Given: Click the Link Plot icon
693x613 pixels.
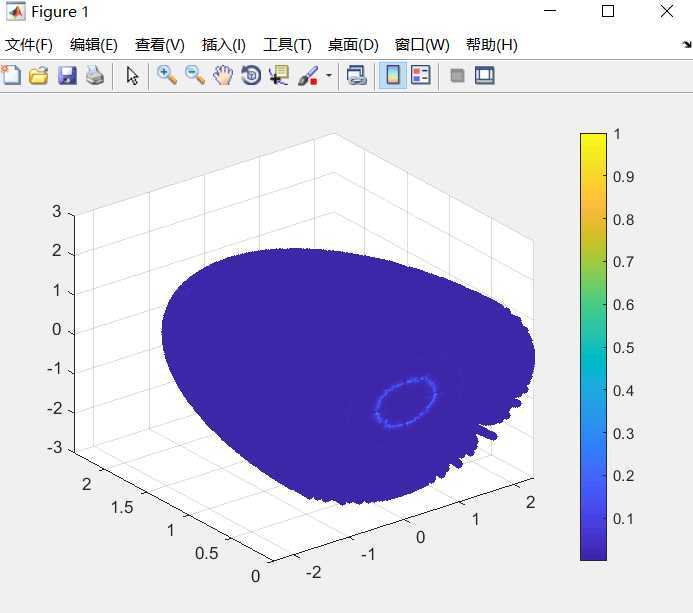Looking at the screenshot, I should (357, 75).
